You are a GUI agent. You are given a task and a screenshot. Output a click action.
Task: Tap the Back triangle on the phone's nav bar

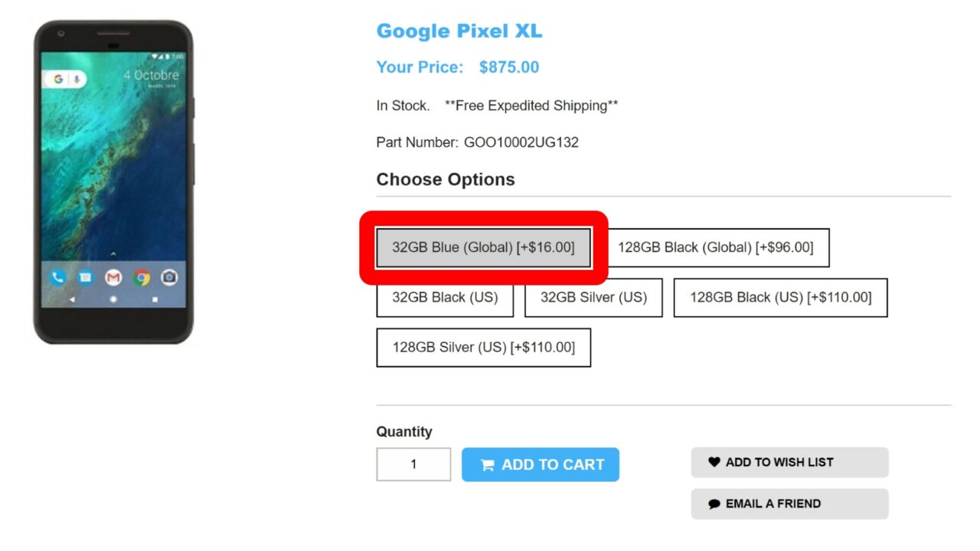[x=72, y=300]
